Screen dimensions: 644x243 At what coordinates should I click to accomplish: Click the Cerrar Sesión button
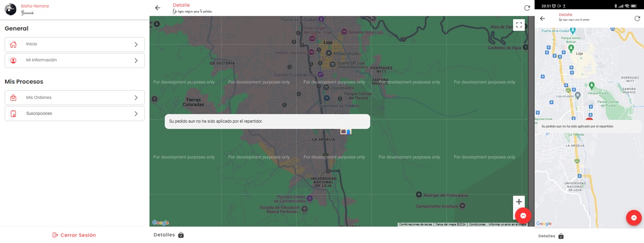74,235
